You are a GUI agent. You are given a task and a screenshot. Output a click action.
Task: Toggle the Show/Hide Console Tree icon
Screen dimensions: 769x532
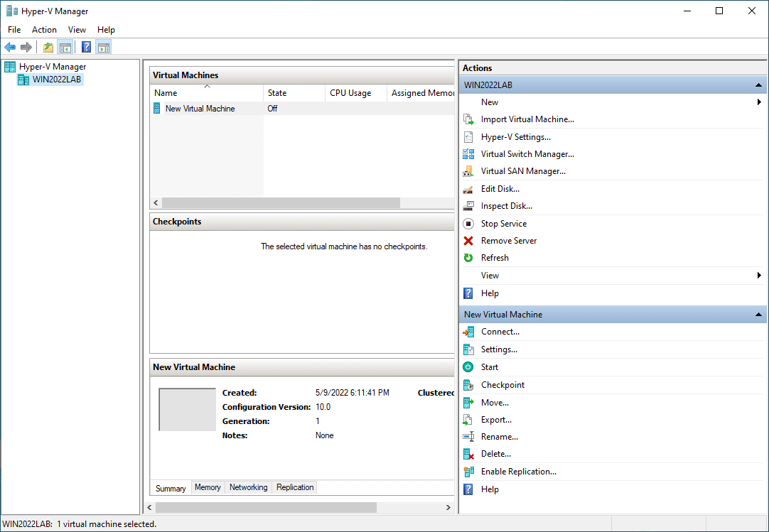[65, 47]
